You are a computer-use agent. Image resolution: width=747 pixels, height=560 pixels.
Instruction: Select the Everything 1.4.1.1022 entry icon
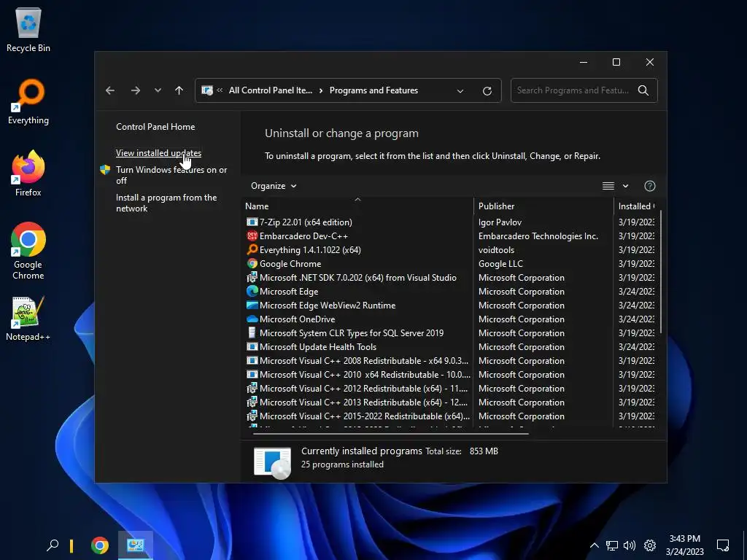[252, 249]
